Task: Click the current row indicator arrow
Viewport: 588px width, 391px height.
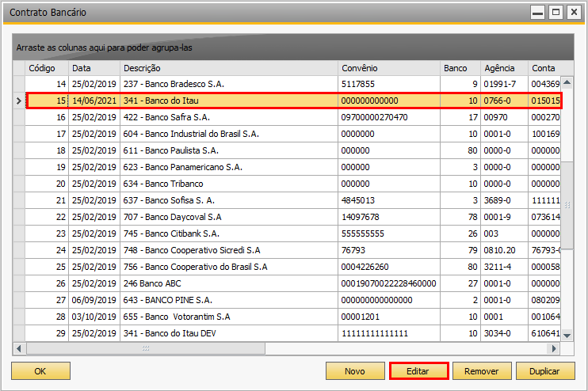Action: click(19, 101)
